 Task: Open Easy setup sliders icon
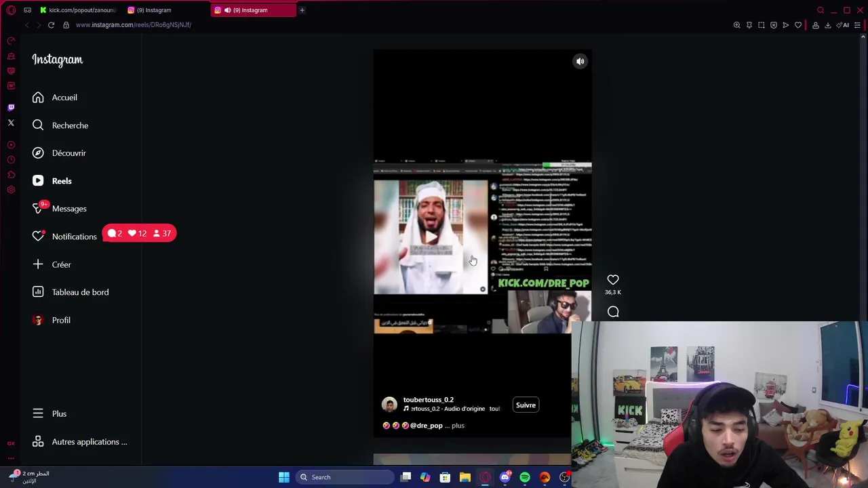[858, 25]
